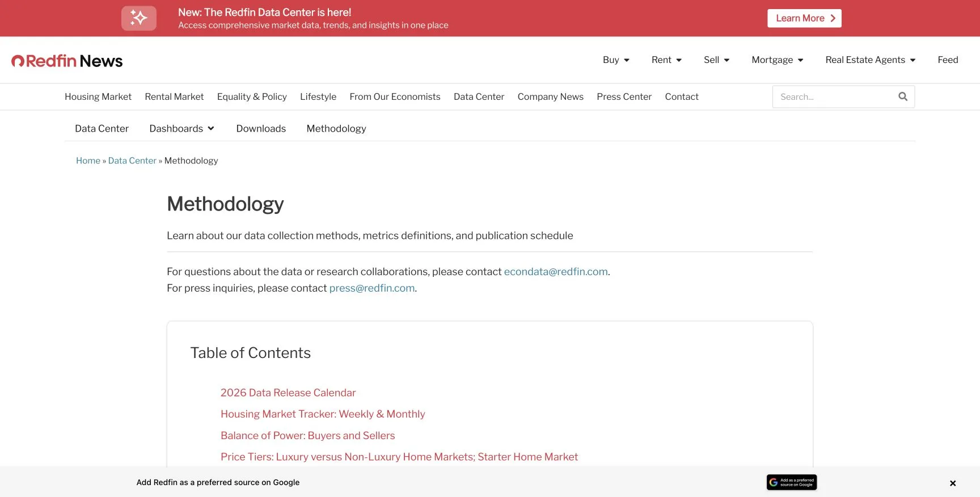Viewport: 980px width, 497px height.
Task: Click 'Add Redfin as a preferred source' text
Action: (218, 482)
